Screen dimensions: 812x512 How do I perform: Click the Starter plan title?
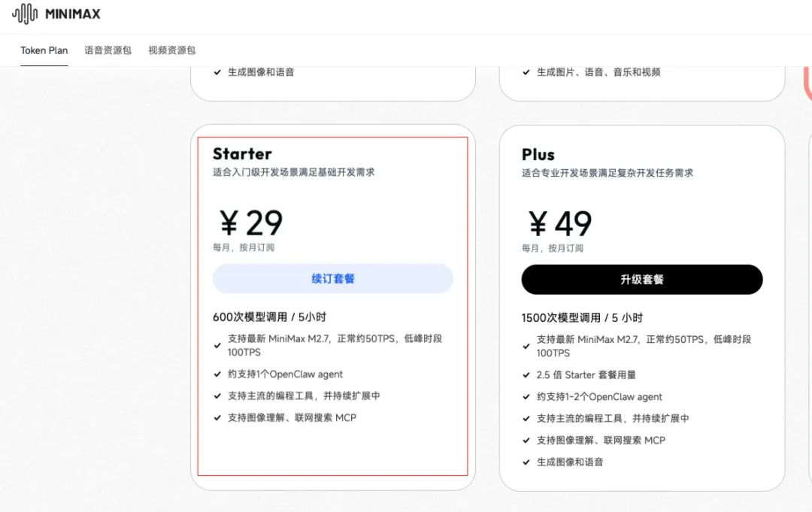pyautogui.click(x=242, y=154)
